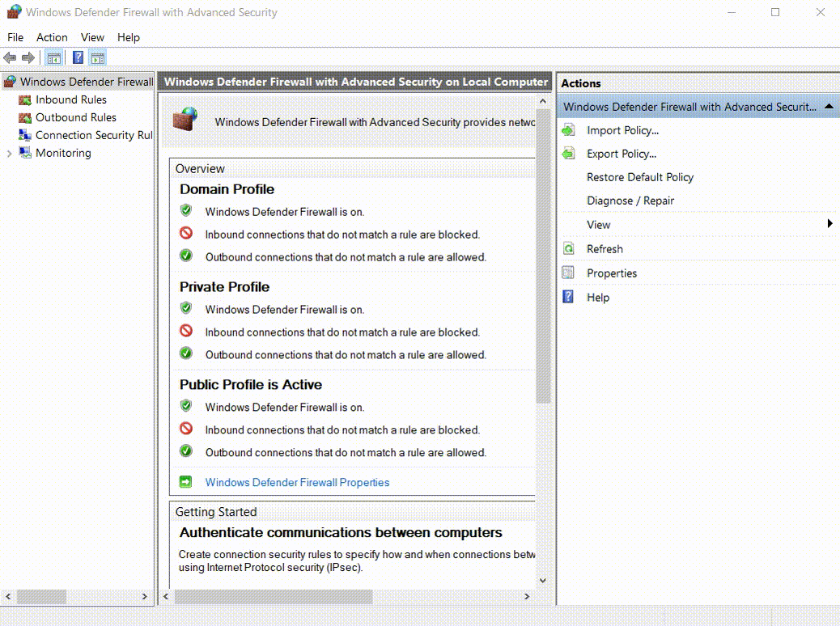Click Import Policy... action

[x=622, y=130]
